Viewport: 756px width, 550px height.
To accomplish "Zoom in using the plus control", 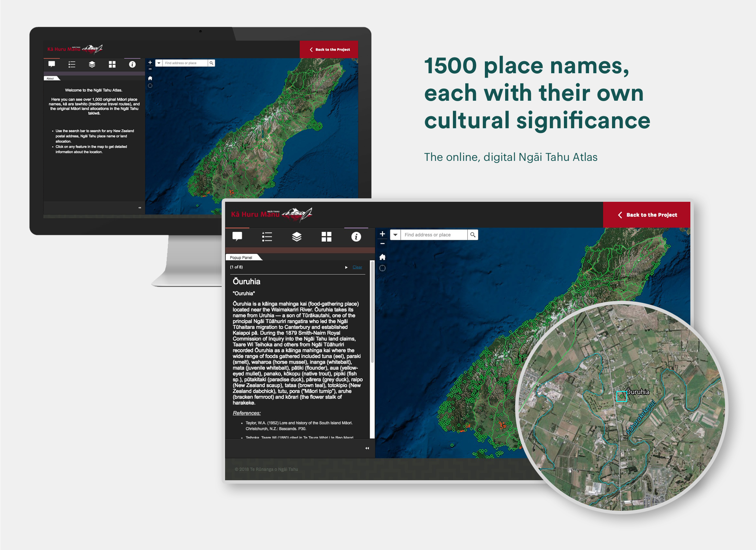I will 382,234.
